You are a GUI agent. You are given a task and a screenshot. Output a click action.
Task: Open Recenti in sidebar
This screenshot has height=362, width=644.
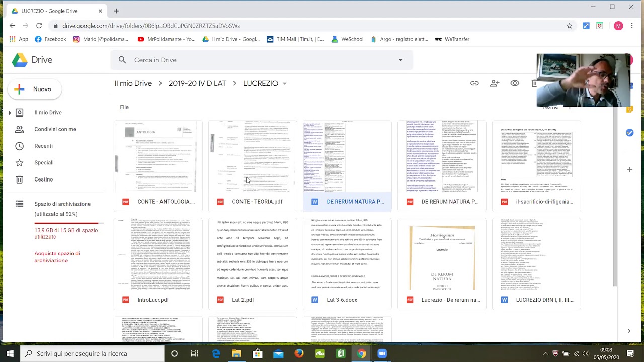click(x=44, y=146)
